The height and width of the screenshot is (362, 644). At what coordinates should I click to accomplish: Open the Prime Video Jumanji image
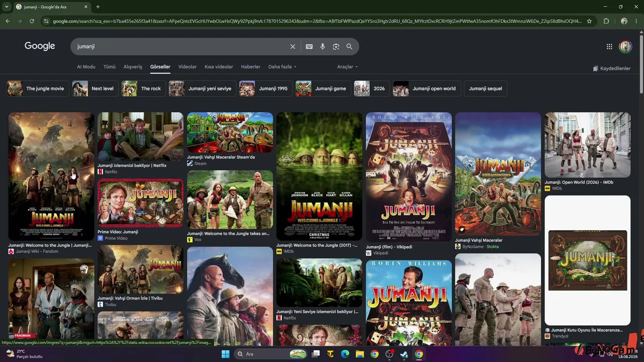(x=140, y=203)
